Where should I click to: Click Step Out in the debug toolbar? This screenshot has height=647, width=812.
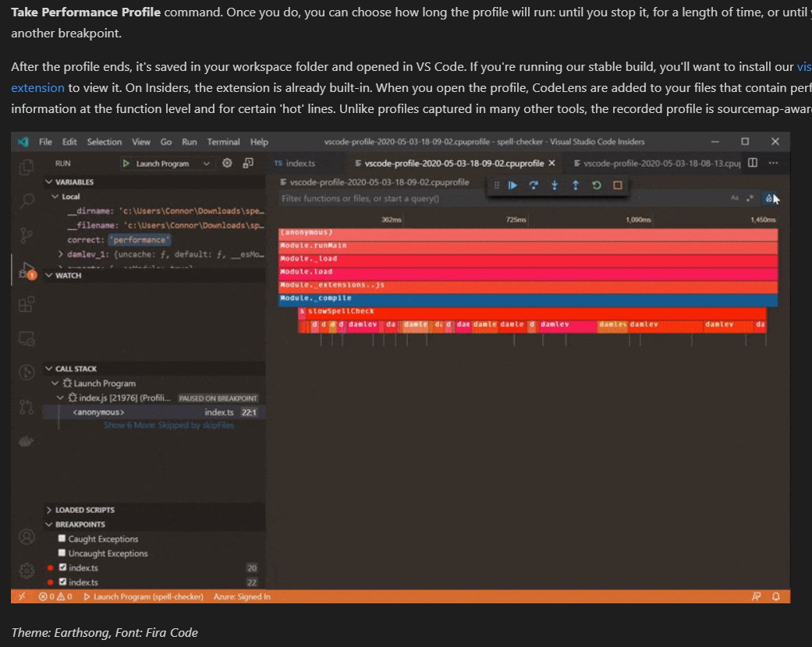coord(576,186)
